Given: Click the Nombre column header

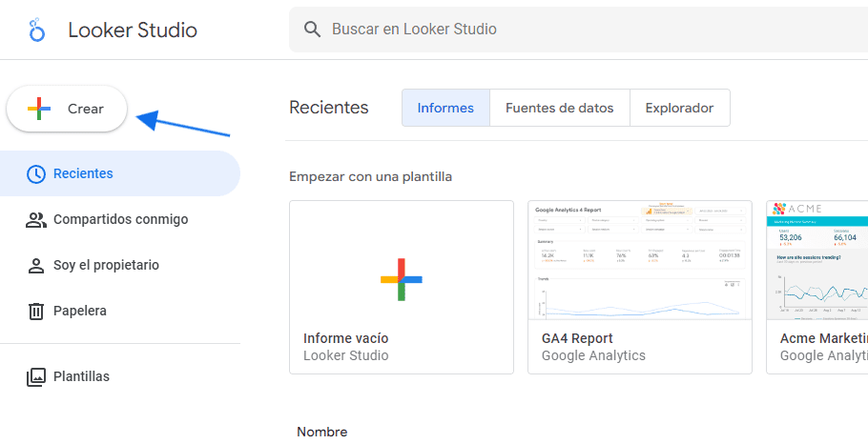Looking at the screenshot, I should tap(322, 432).
